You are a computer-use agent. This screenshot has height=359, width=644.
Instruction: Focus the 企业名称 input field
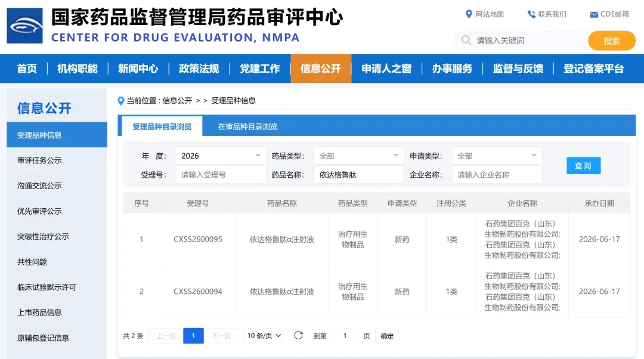(x=497, y=175)
